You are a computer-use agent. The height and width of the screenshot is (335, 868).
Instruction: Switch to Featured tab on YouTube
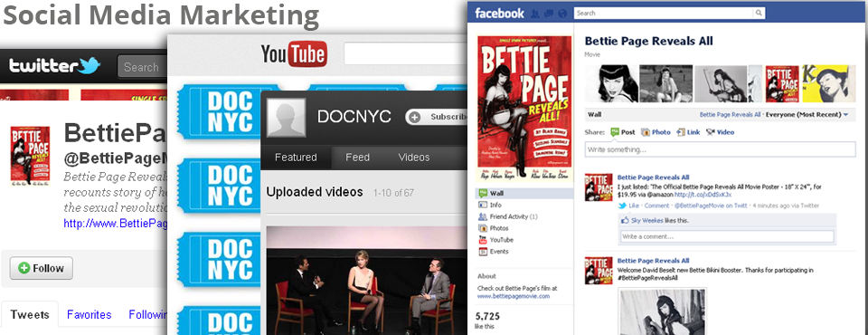point(296,158)
